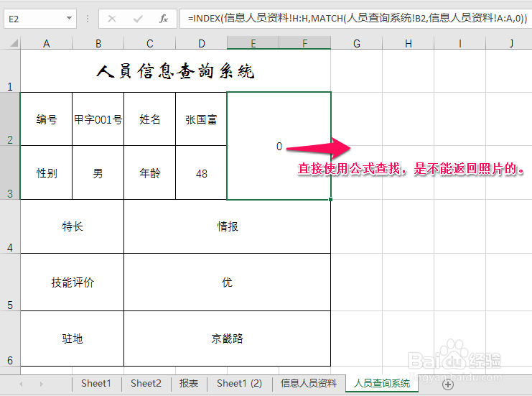Select column C header
Screen dimensions: 532x396
coord(149,43)
